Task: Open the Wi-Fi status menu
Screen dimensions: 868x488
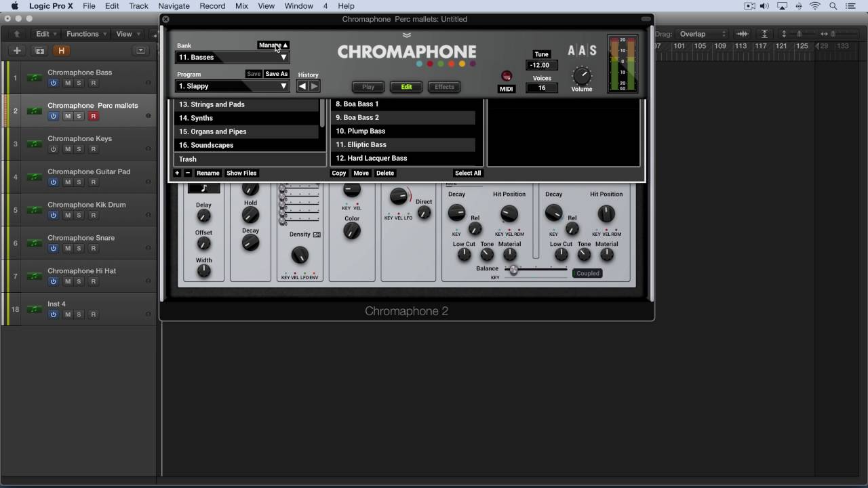Action: coord(815,6)
